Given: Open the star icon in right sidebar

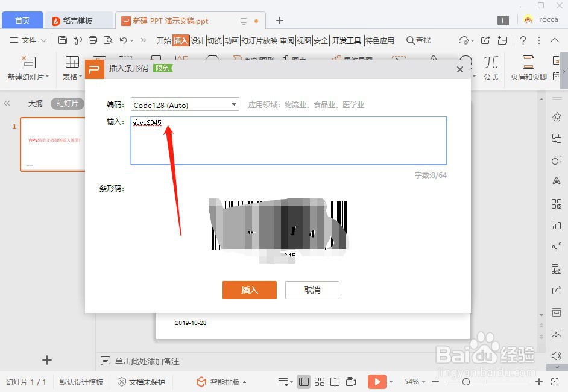Looking at the screenshot, I should [557, 116].
